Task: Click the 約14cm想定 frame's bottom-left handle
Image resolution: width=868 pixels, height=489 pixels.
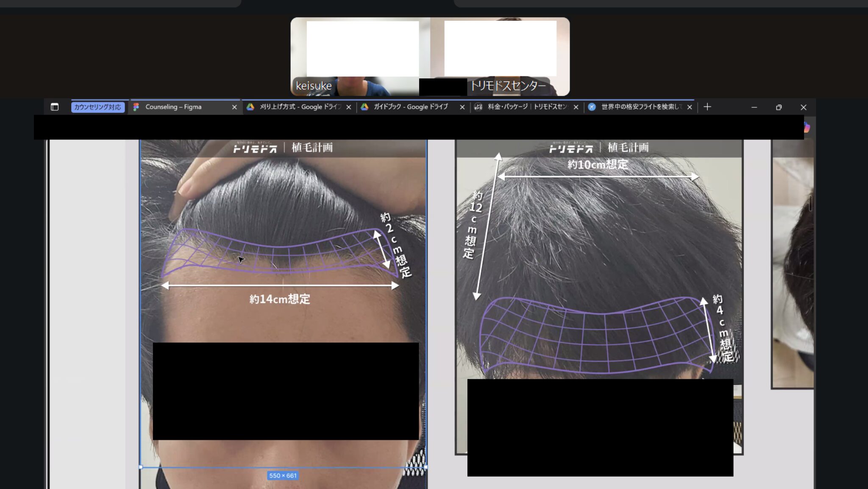Action: pos(141,467)
